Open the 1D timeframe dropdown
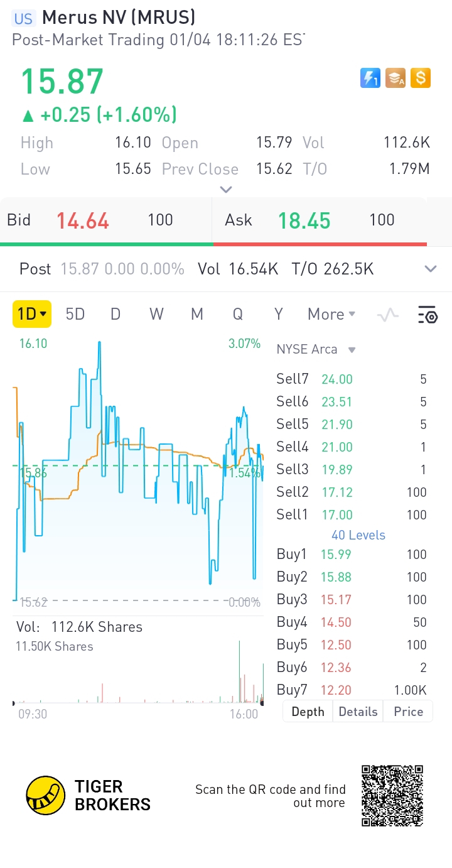The width and height of the screenshot is (452, 868). pyautogui.click(x=32, y=314)
